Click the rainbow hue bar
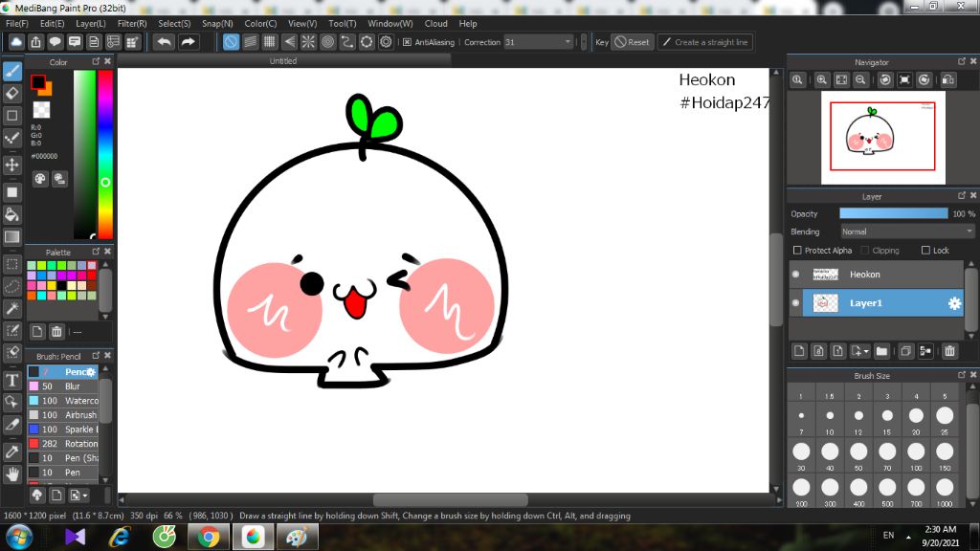Screen dimensions: 980x551 (105, 154)
